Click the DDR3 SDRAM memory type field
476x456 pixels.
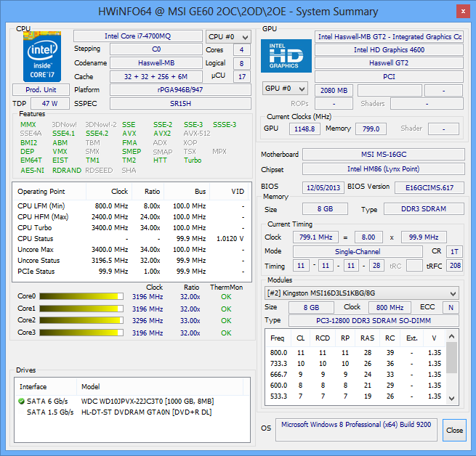click(x=424, y=209)
